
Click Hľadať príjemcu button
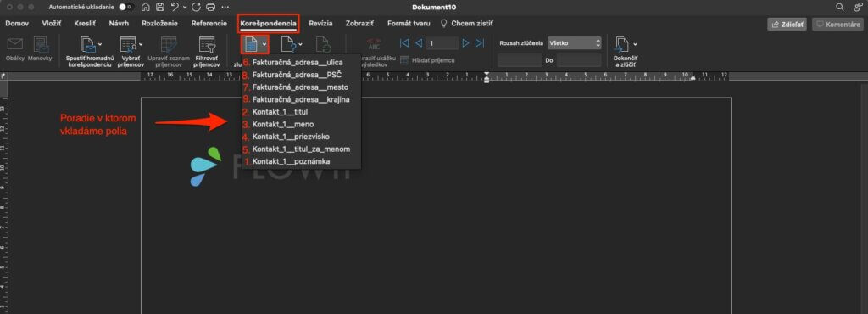(427, 59)
